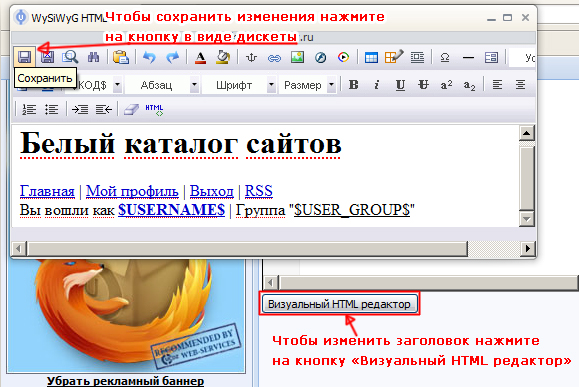The height and width of the screenshot is (387, 579).
Task: Open the Шрифт font dropdown
Action: pyautogui.click(x=271, y=85)
